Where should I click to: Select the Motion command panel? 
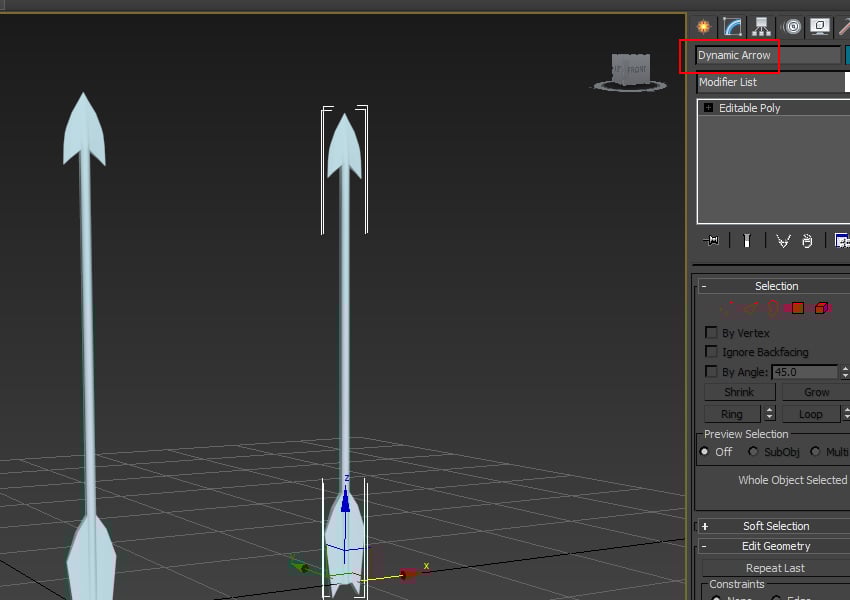(790, 26)
